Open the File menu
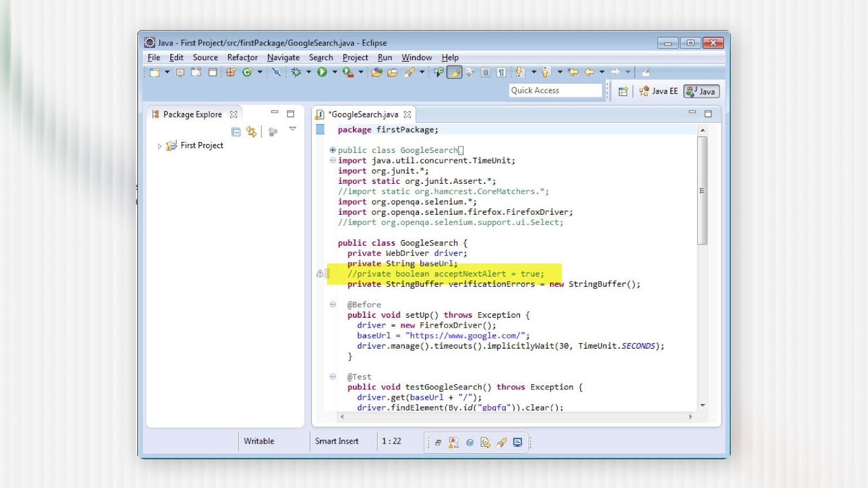 click(x=154, y=57)
